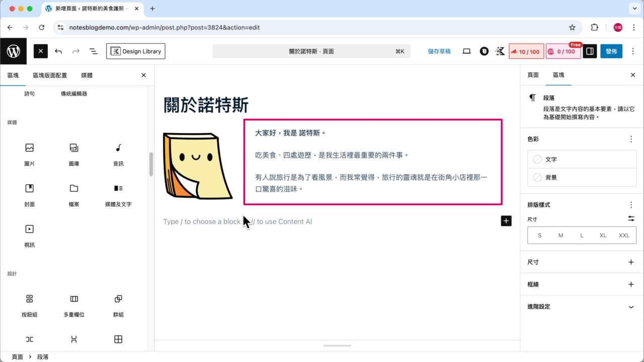Expand the 框線 border panel

tap(631, 284)
